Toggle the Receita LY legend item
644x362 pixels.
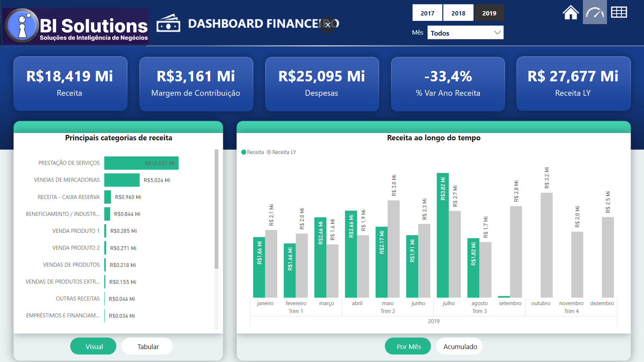coord(282,152)
